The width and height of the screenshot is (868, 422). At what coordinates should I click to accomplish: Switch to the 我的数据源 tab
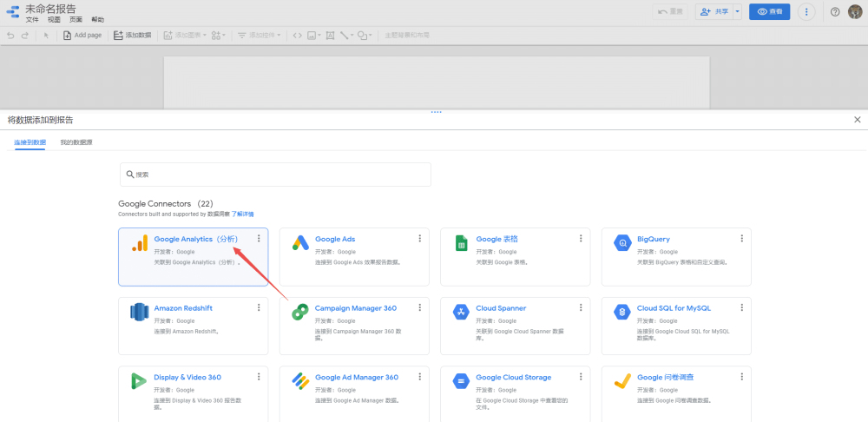[76, 142]
